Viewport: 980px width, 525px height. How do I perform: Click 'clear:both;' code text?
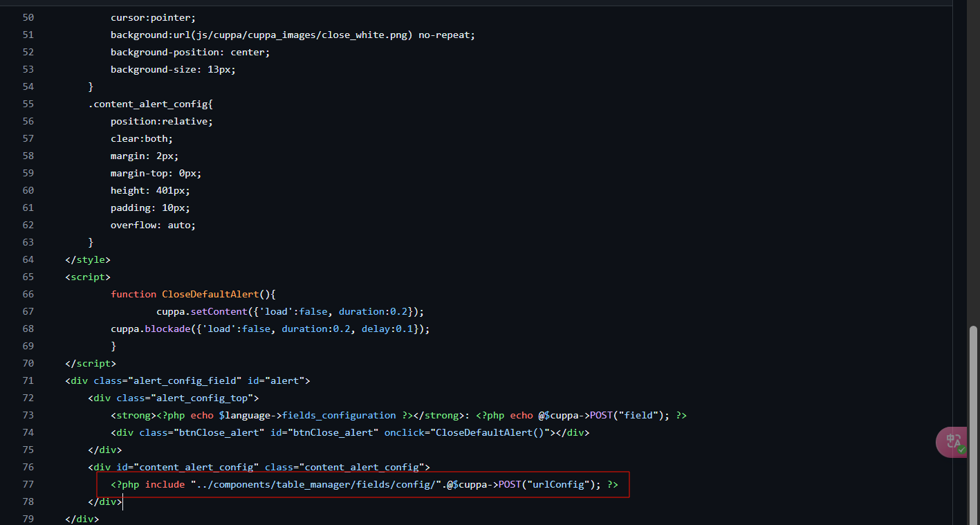[x=142, y=138]
